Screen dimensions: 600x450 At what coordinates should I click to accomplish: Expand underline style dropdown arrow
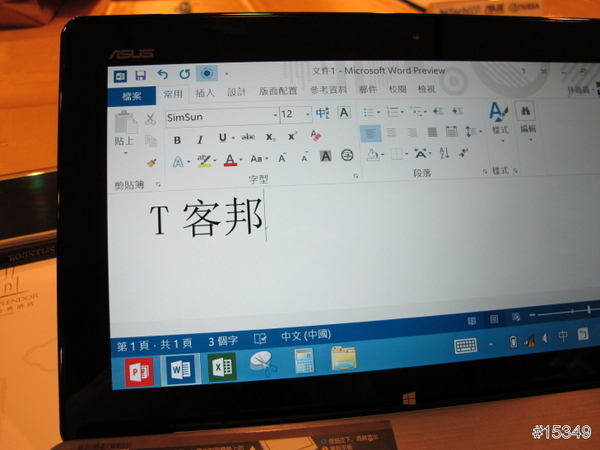click(233, 138)
